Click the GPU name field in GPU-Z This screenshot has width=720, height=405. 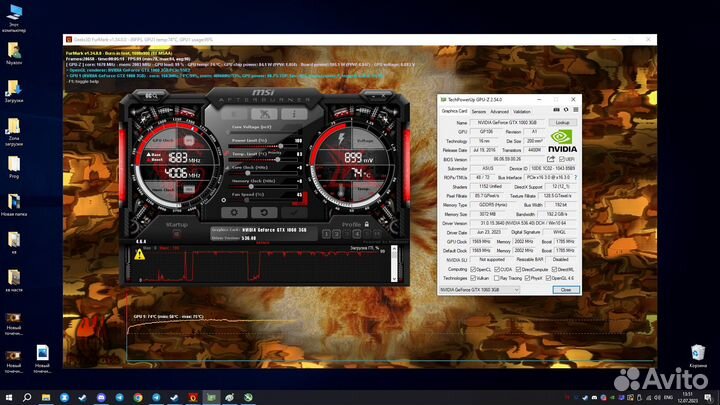[507, 123]
